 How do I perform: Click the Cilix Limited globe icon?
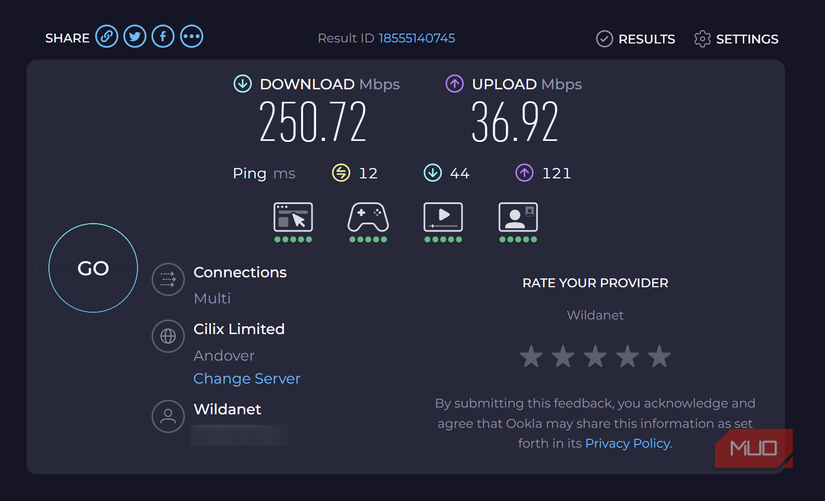168,337
